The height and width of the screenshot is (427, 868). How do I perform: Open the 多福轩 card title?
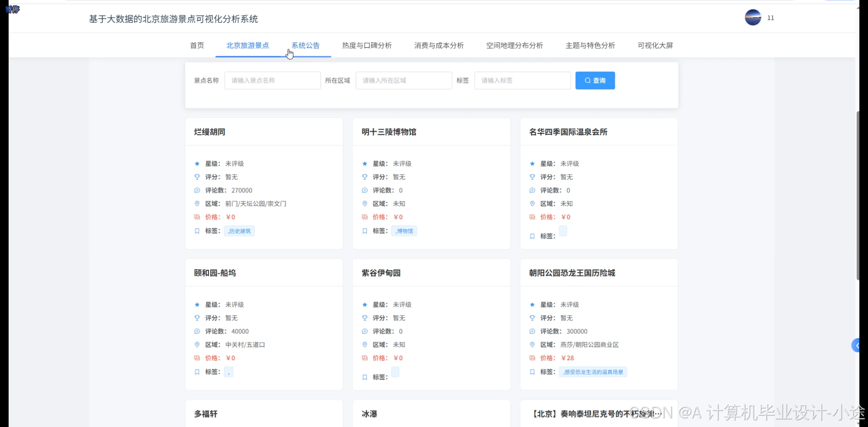coord(206,414)
